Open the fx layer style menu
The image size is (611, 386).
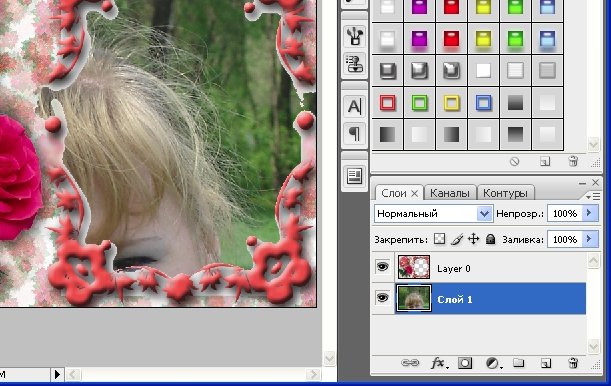439,363
